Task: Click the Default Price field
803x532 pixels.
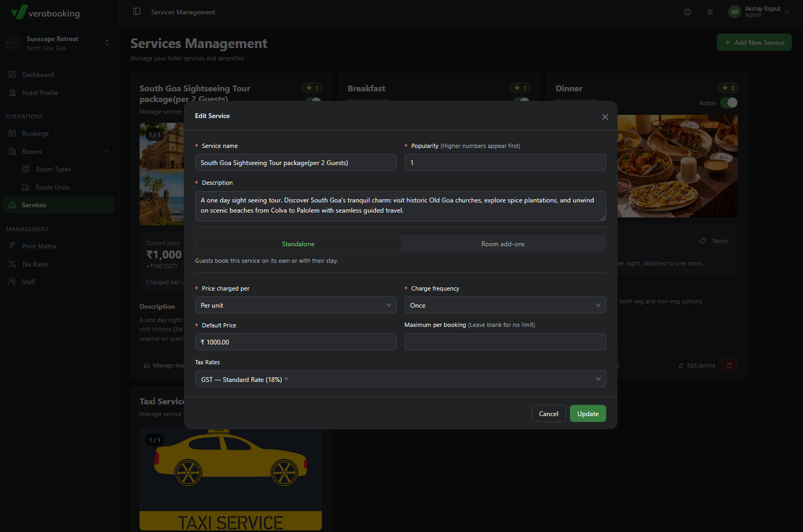Action: [296, 342]
